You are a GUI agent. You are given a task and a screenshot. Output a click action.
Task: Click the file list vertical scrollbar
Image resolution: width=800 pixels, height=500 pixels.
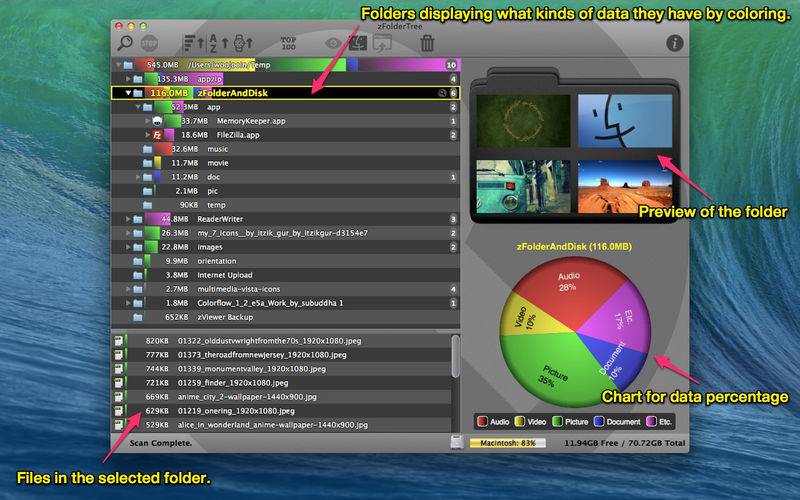(455, 357)
